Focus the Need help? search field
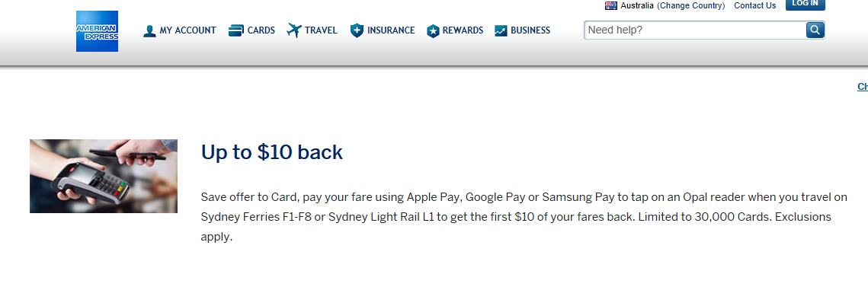The image size is (868, 290). [x=695, y=30]
